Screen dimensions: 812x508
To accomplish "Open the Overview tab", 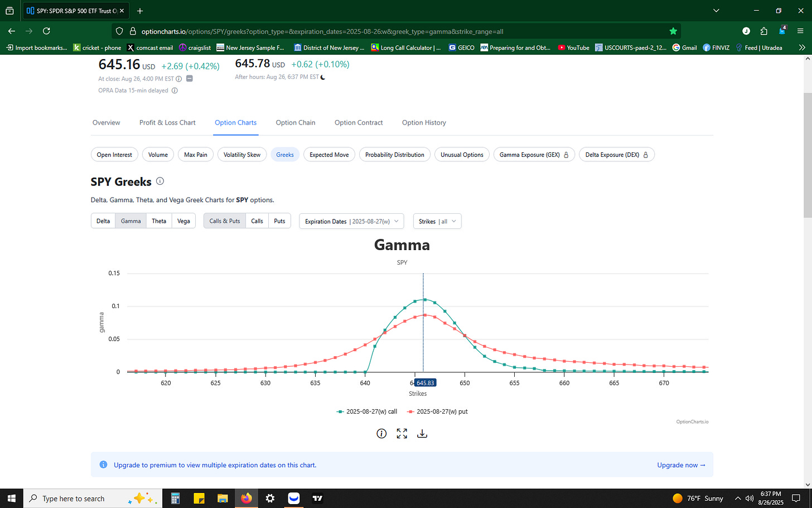I will 106,123.
